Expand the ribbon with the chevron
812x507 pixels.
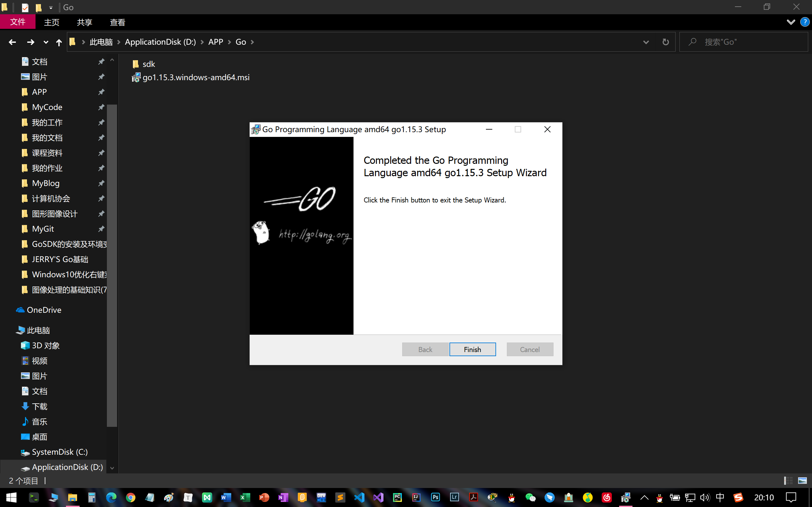[791, 22]
